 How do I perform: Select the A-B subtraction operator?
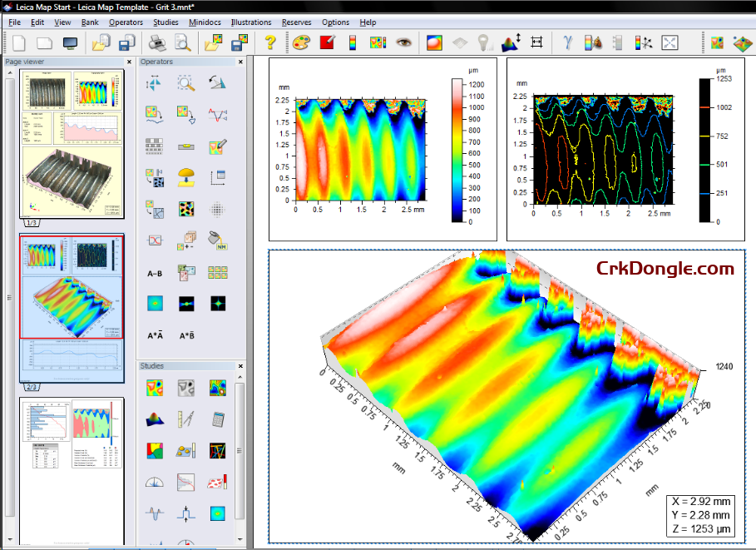pos(153,271)
